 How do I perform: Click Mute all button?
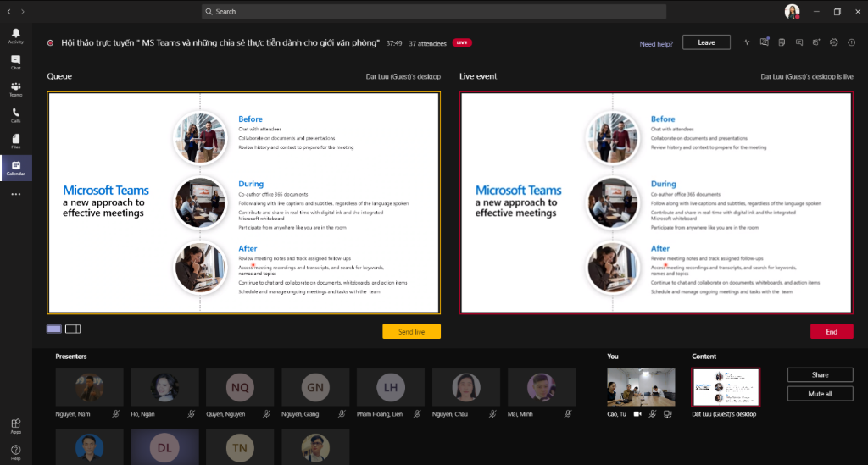coord(820,394)
